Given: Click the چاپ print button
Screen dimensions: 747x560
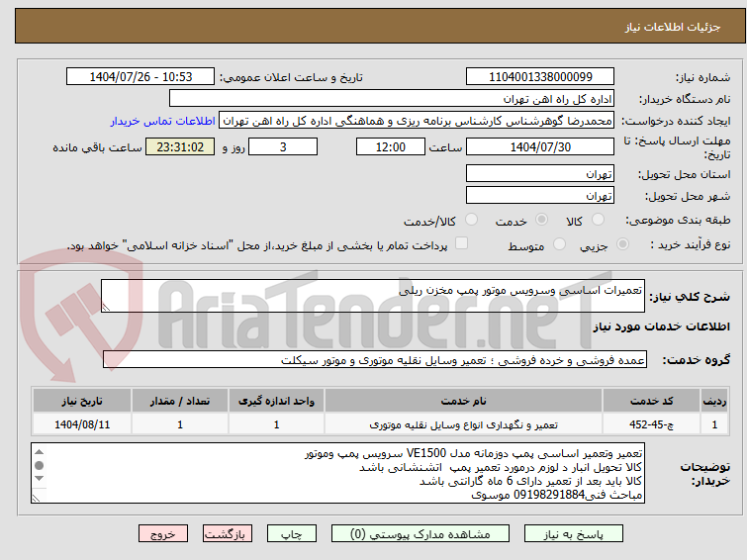Looking at the screenshot, I should pos(291,534).
